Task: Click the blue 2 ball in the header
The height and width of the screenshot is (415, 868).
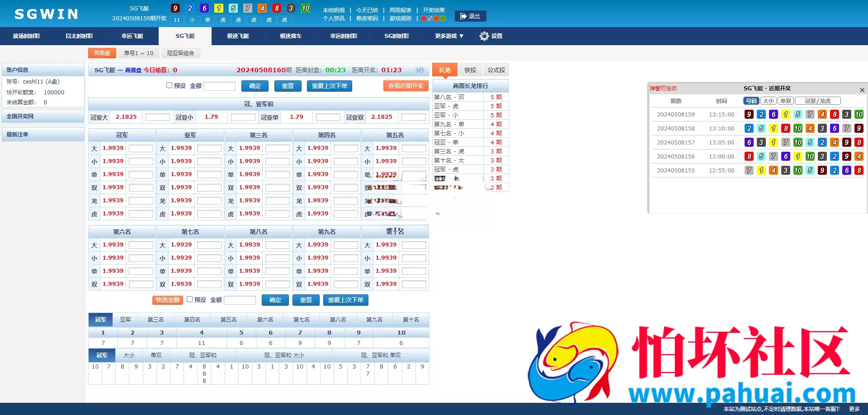Action: pyautogui.click(x=190, y=8)
